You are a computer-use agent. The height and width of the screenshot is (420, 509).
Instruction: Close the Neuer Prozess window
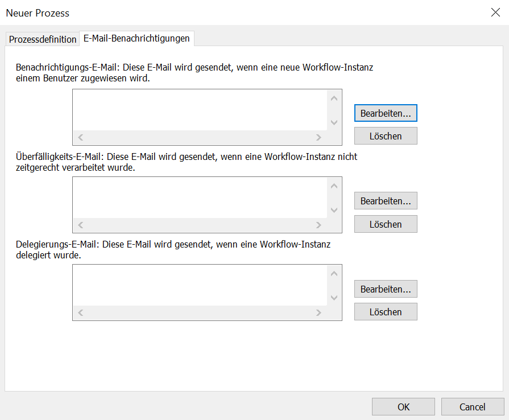pyautogui.click(x=495, y=13)
